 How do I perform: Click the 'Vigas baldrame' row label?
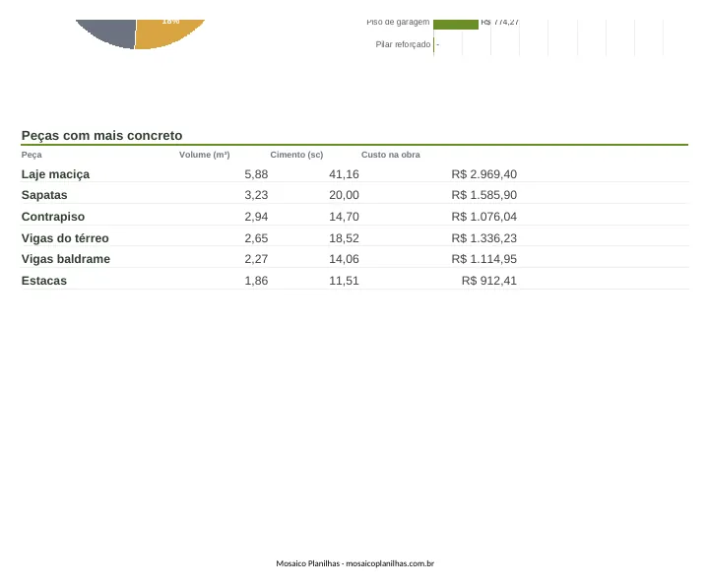point(66,259)
